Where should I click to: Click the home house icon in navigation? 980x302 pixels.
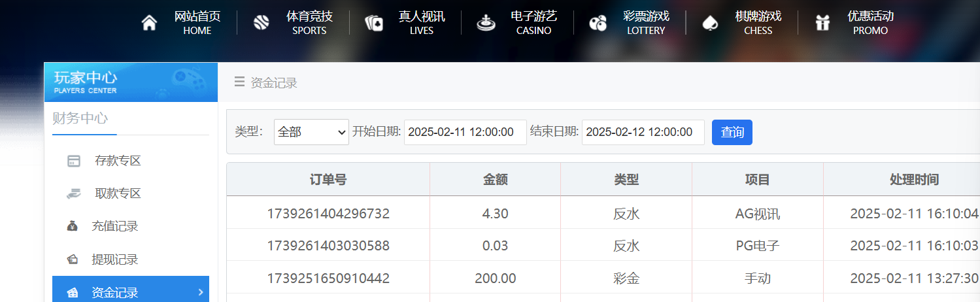150,23
